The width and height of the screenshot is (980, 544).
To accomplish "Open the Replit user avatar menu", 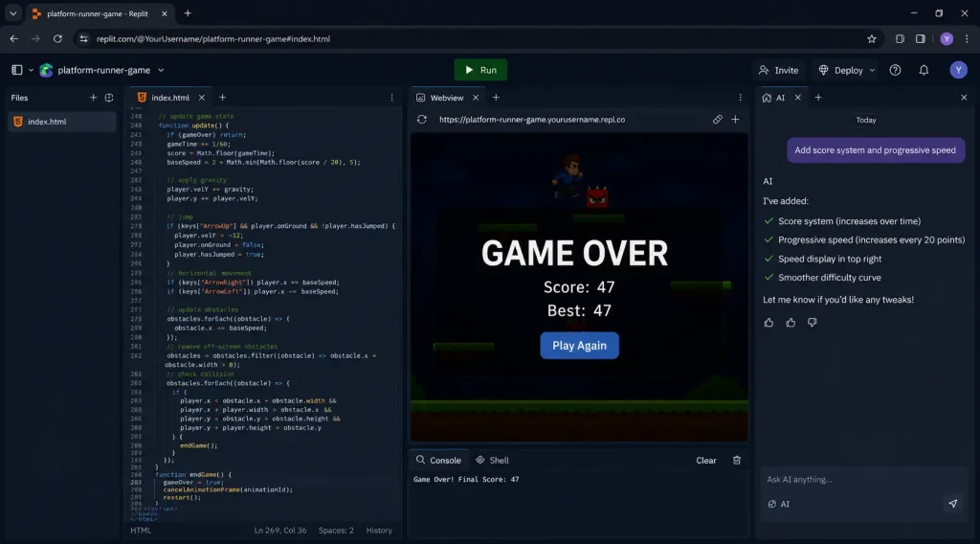I will click(x=958, y=70).
